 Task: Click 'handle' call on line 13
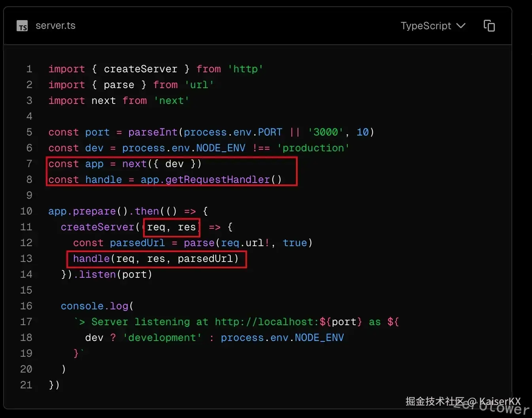coord(91,259)
